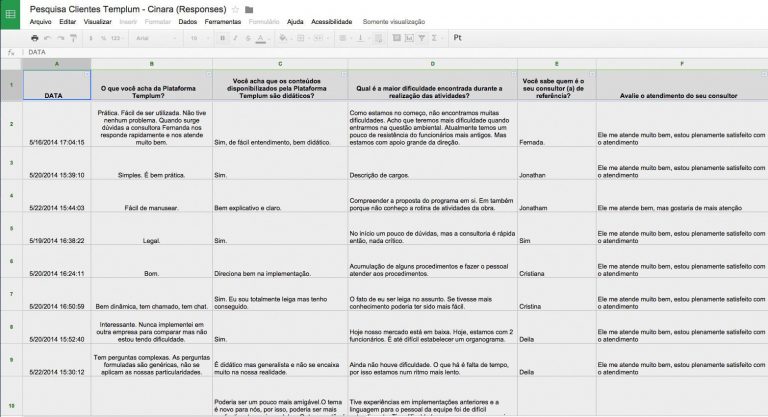Click the wrap text icon

point(378,38)
